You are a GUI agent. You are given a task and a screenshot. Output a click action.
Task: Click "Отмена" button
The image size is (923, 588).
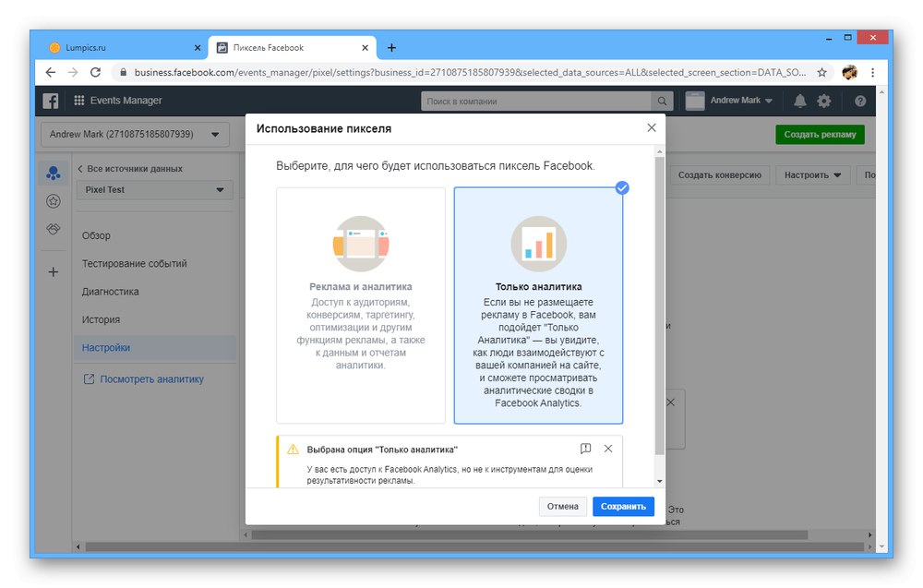[562, 506]
